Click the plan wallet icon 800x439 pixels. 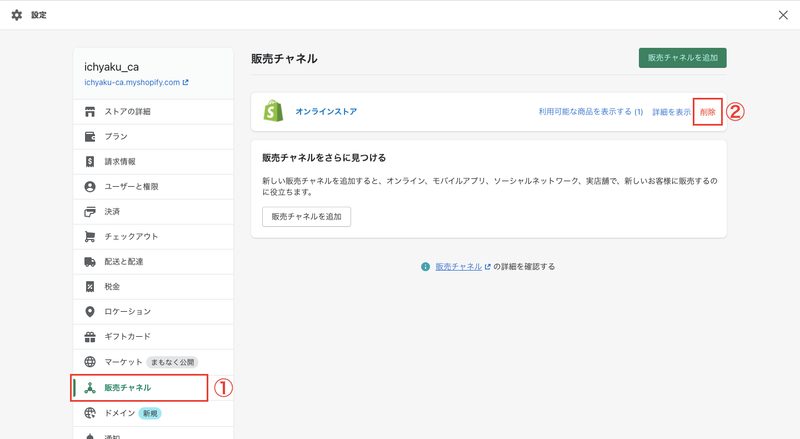click(x=90, y=136)
